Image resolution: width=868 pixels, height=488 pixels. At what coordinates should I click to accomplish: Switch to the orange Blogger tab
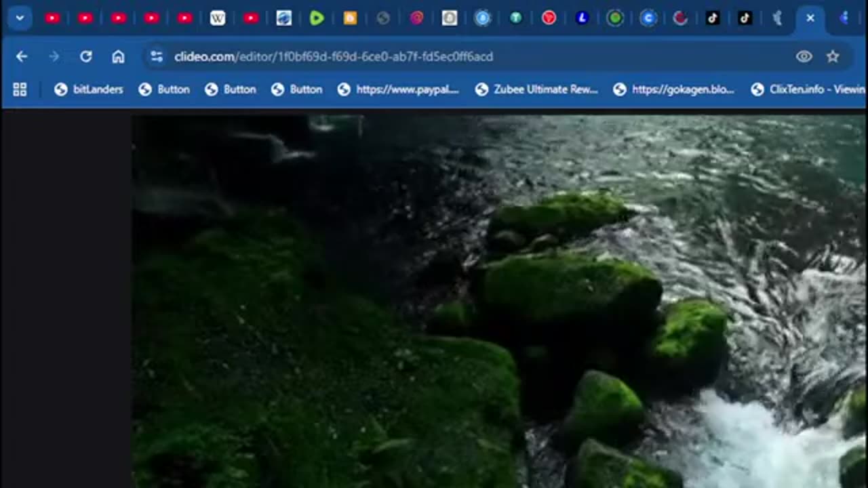pos(350,18)
